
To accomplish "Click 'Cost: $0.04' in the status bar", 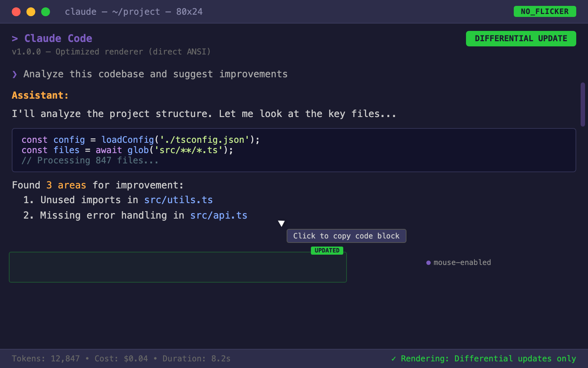I will coord(121,358).
